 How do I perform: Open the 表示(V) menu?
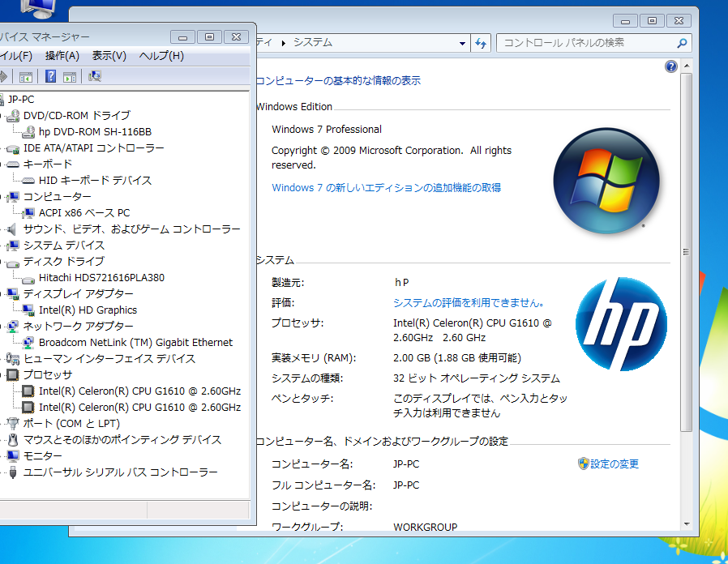[109, 56]
